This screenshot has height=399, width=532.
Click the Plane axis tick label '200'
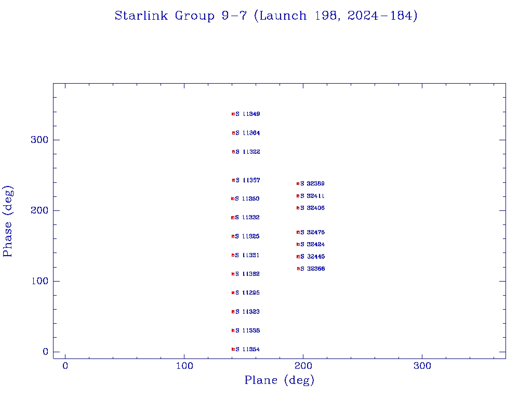tap(303, 366)
